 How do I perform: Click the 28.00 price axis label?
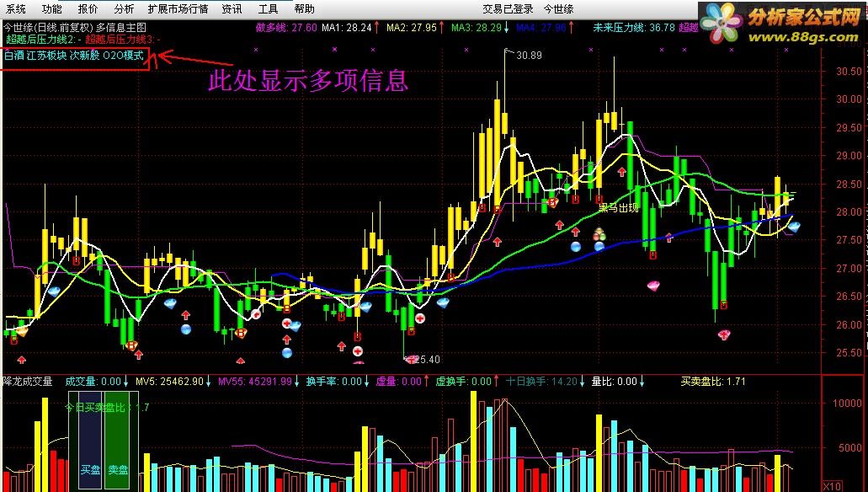click(849, 211)
